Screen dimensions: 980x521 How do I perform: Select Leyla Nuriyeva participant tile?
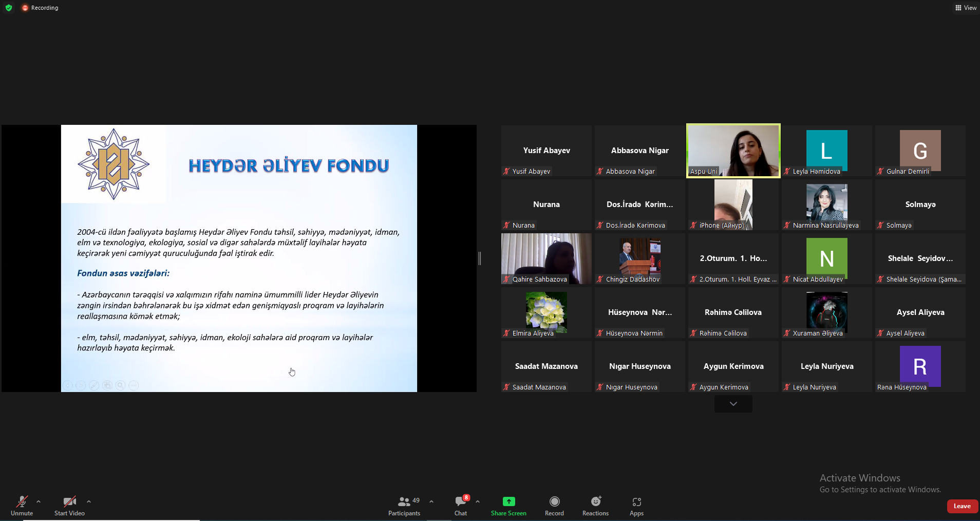tap(826, 366)
